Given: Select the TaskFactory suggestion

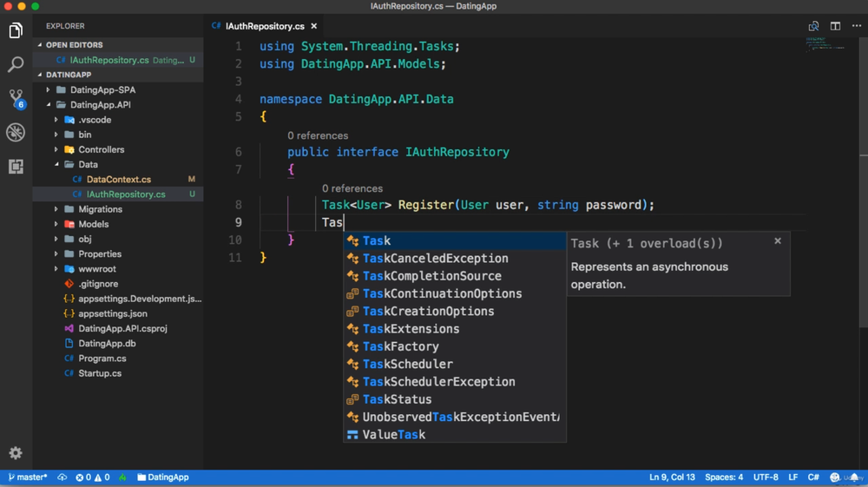Looking at the screenshot, I should pyautogui.click(x=455, y=346).
